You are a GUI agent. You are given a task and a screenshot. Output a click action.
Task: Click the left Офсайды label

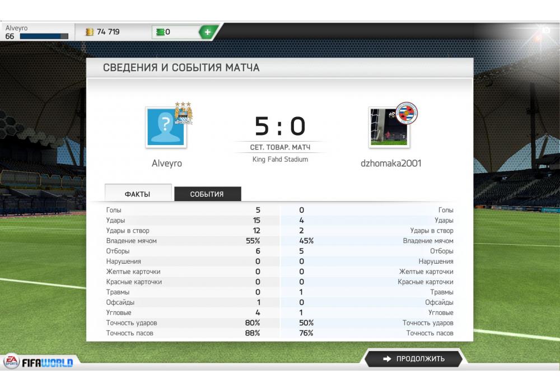tap(120, 302)
